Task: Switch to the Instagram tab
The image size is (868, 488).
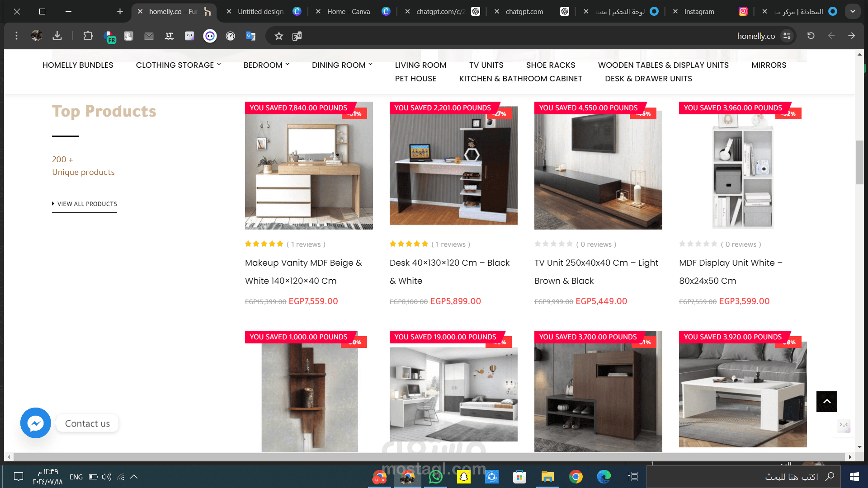Action: pos(711,11)
